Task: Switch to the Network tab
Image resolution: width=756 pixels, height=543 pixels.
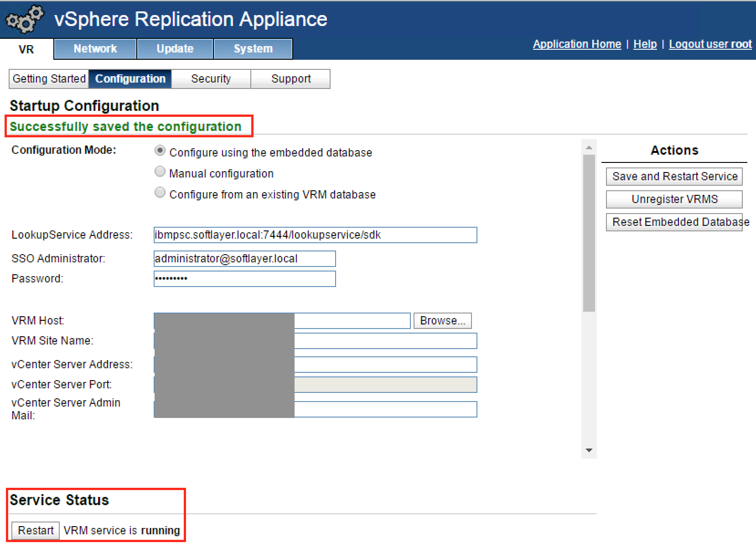Action: 95,49
